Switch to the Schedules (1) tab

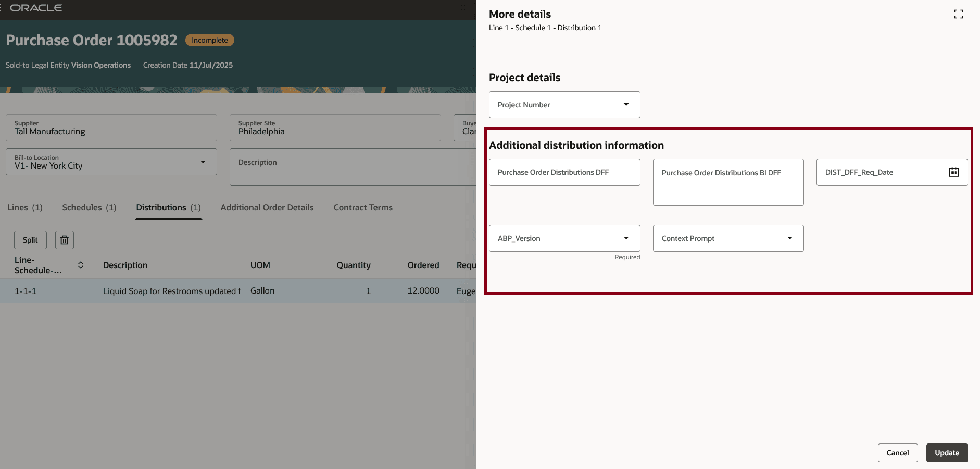(x=89, y=207)
